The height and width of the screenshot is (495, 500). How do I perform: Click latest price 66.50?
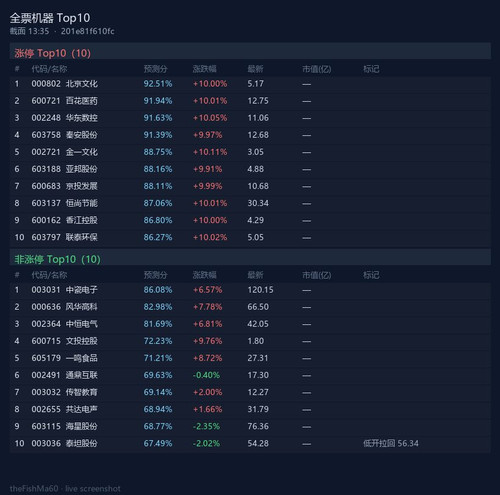pyautogui.click(x=258, y=307)
